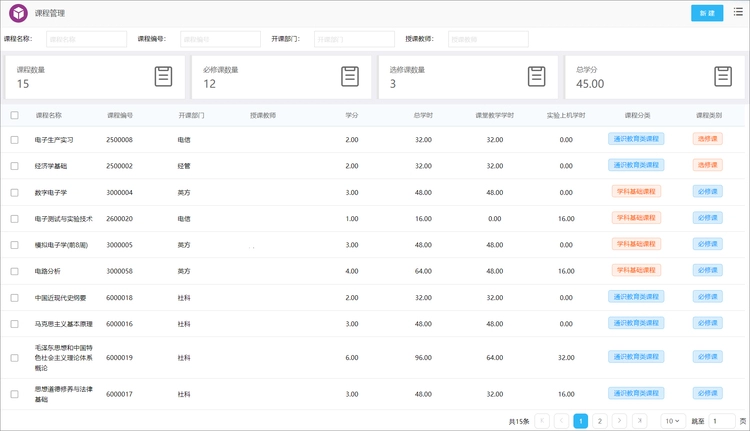Click clipboard icon in 选修课数量 card

[536, 76]
